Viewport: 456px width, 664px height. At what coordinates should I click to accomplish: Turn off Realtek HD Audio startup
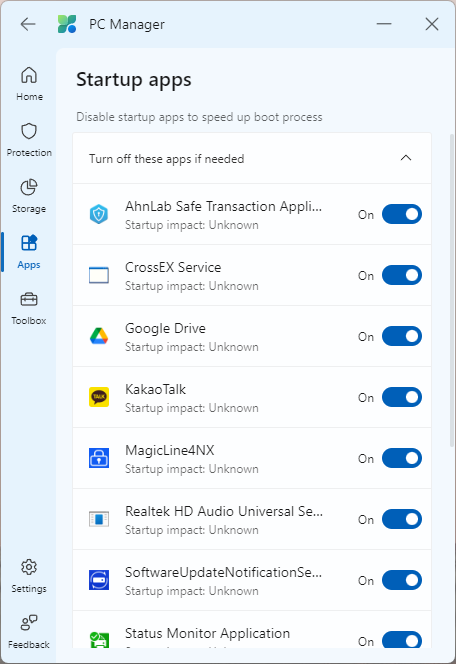402,519
